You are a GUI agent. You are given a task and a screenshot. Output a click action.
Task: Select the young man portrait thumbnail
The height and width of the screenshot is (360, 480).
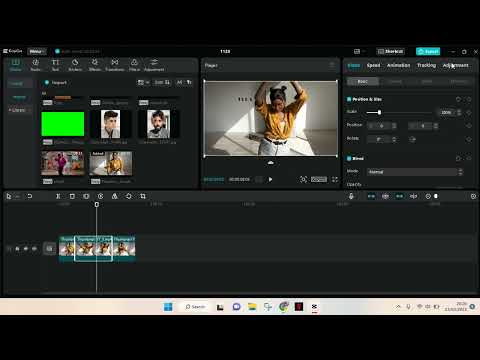coord(110,124)
